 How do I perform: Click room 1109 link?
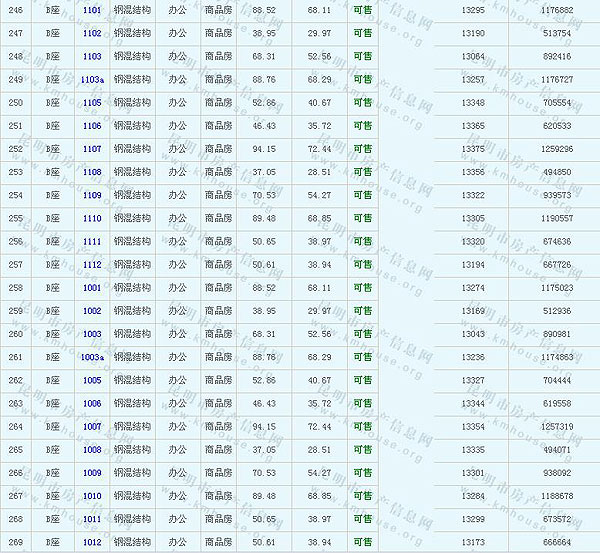(92, 195)
